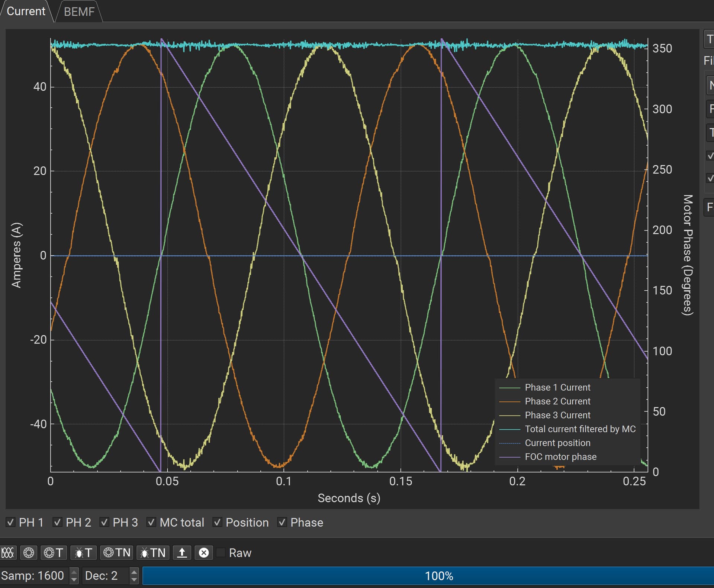Click the circled X cancel icon
Image resolution: width=714 pixels, height=588 pixels.
pos(204,553)
